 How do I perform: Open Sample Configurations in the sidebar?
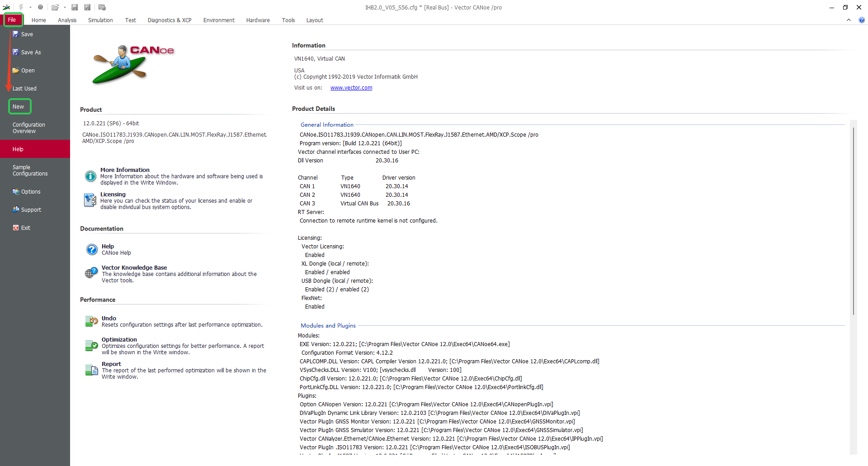(35, 171)
